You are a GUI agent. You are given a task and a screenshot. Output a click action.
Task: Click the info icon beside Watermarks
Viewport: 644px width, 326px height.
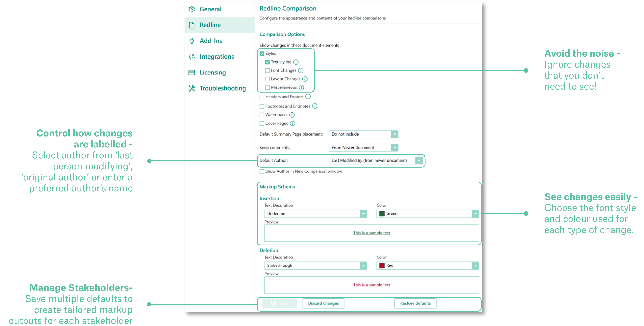pos(292,115)
